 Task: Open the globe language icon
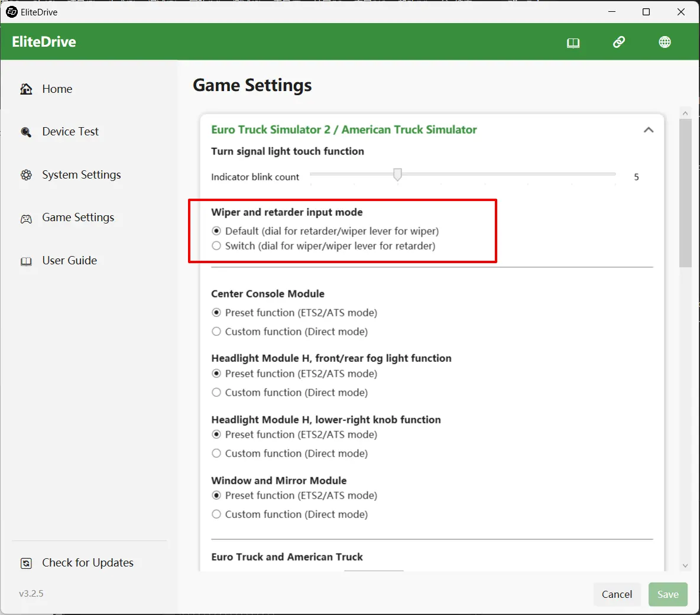click(x=665, y=42)
